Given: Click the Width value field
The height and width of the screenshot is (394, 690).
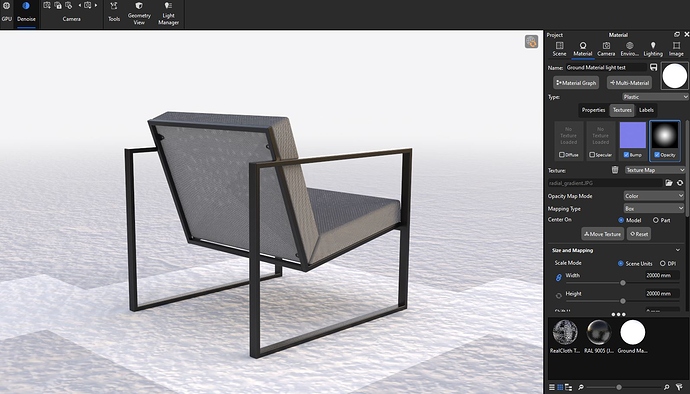Looking at the screenshot, I should tap(662, 276).
